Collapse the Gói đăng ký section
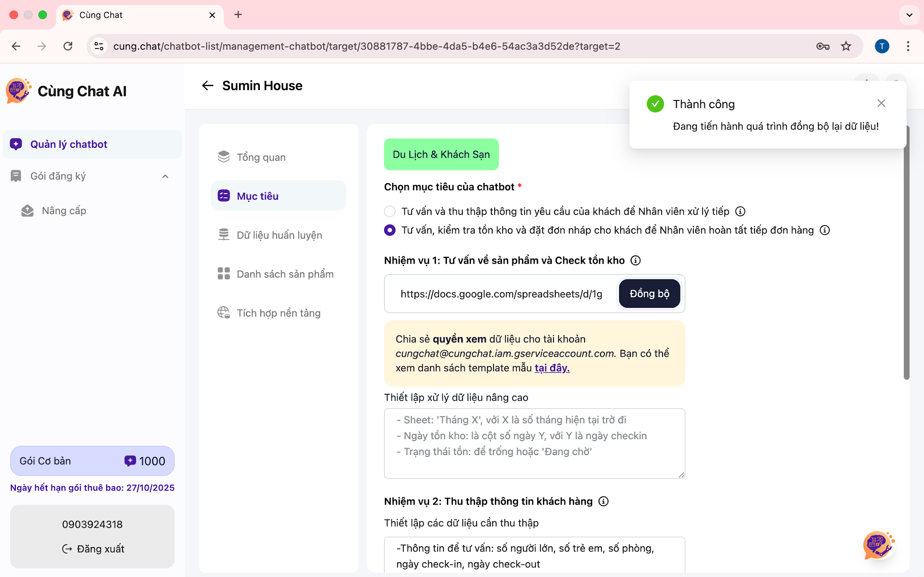 [x=165, y=176]
